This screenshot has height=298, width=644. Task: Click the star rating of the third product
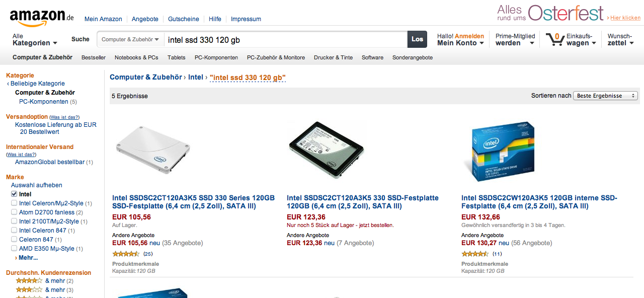475,254
